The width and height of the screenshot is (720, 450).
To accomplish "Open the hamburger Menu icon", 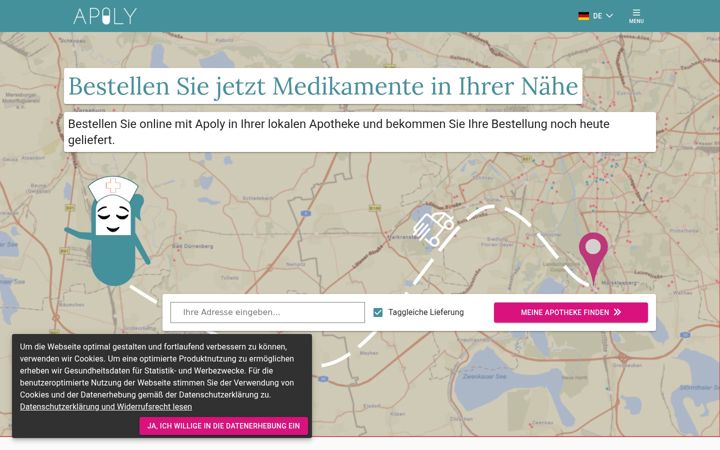I will (636, 16).
